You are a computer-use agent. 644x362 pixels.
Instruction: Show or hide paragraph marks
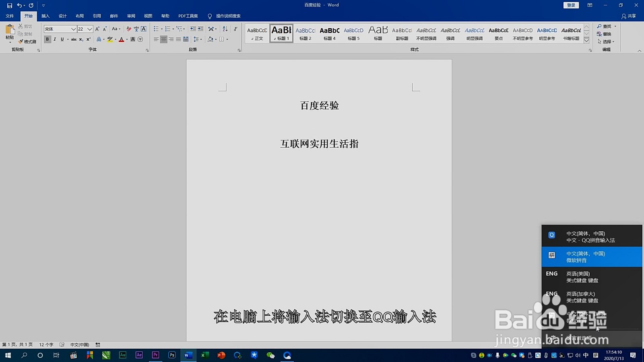235,29
